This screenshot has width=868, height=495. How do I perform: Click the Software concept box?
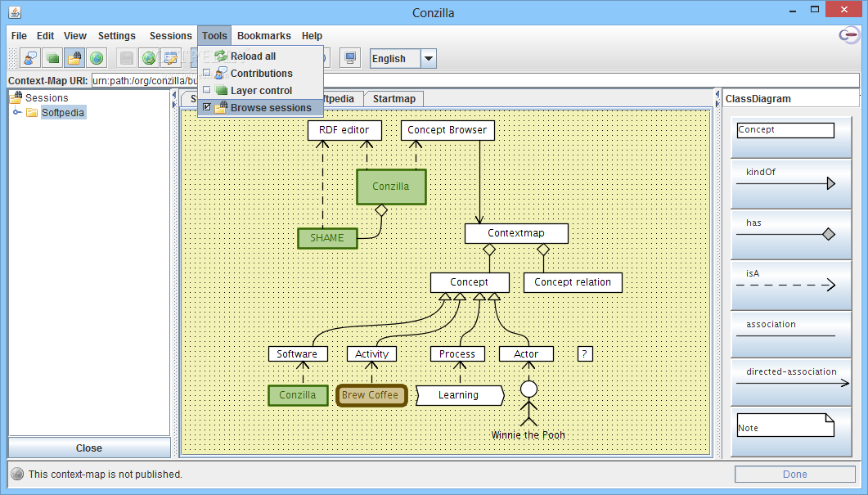(x=298, y=353)
